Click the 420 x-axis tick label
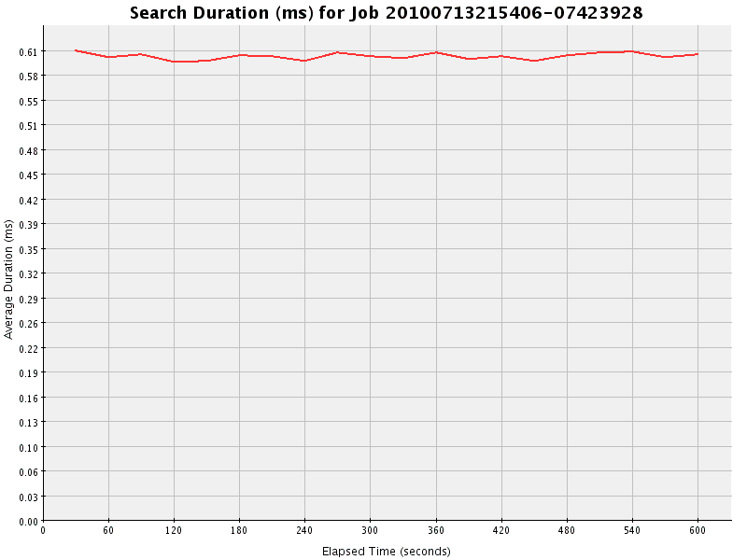The image size is (747, 560). tap(501, 530)
